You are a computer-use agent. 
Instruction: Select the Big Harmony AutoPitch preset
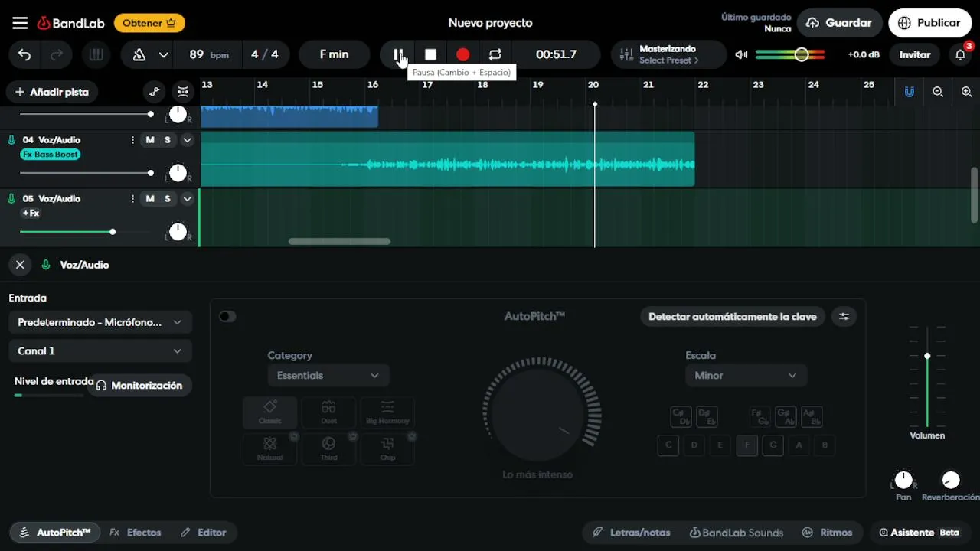[x=387, y=412]
